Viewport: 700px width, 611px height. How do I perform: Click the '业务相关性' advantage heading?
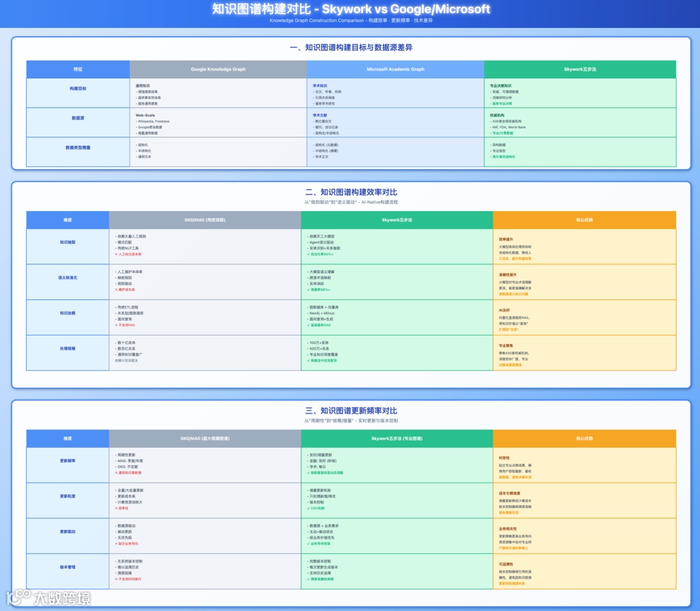click(507, 529)
